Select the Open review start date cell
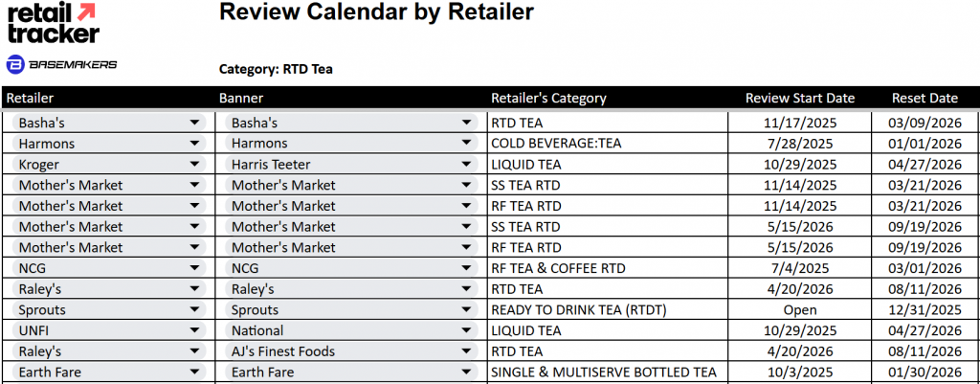 799,310
